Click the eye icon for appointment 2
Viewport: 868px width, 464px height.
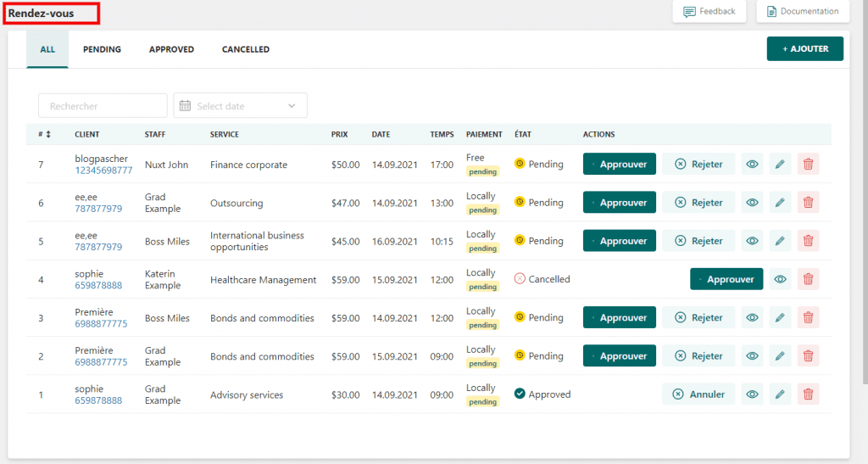pyautogui.click(x=751, y=356)
